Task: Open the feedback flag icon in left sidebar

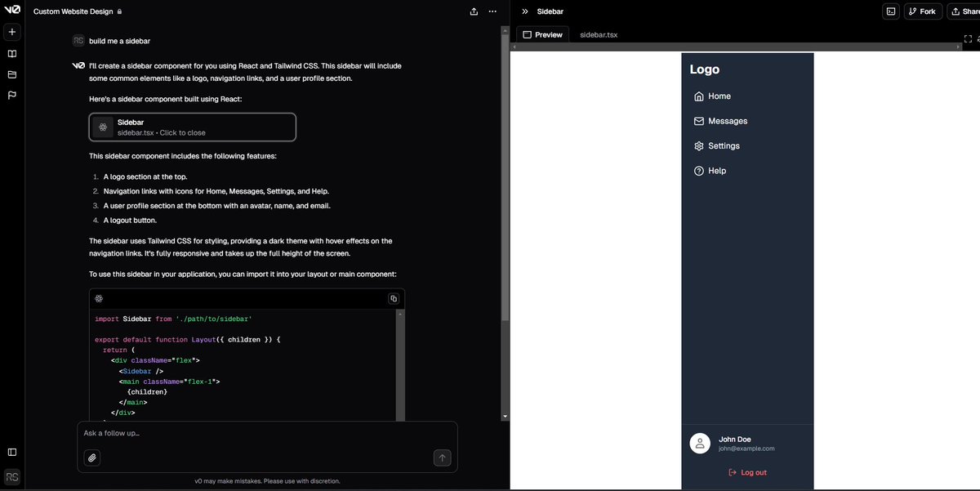Action: (x=11, y=94)
